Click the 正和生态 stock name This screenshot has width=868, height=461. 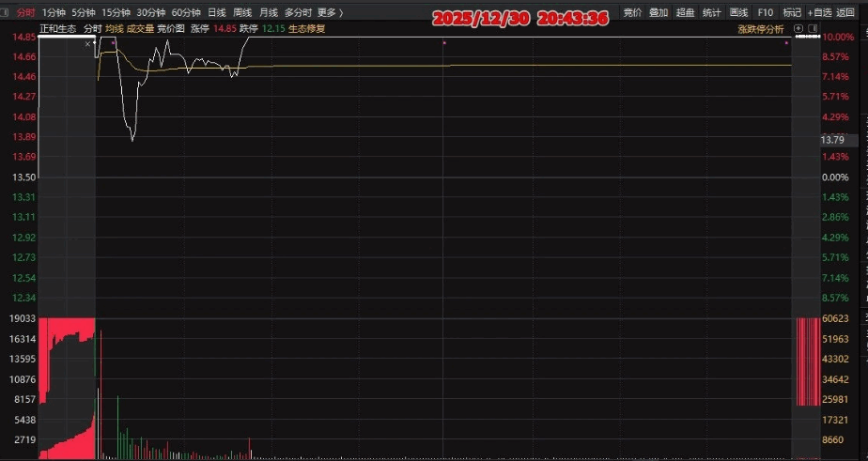click(x=58, y=29)
